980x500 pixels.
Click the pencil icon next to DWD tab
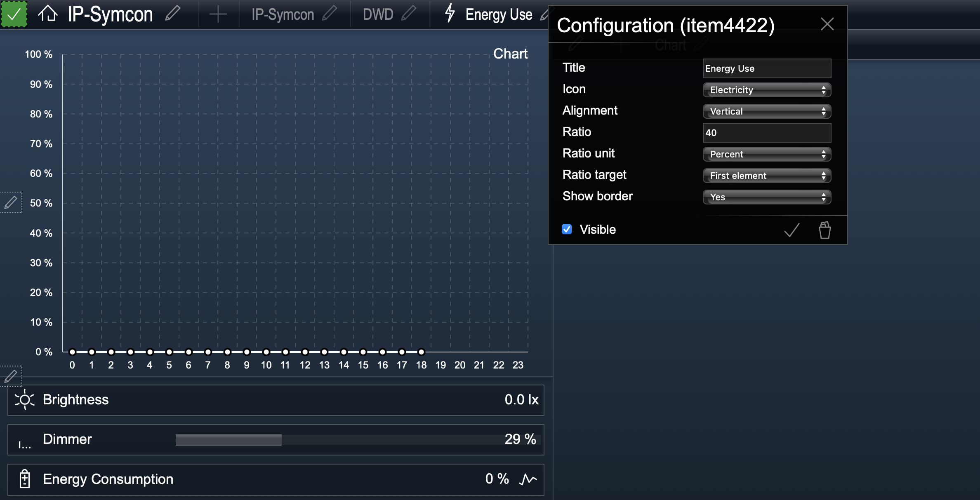click(408, 14)
